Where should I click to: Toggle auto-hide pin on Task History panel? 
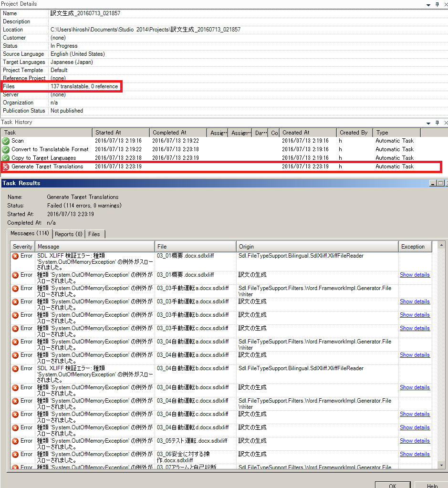pos(437,123)
